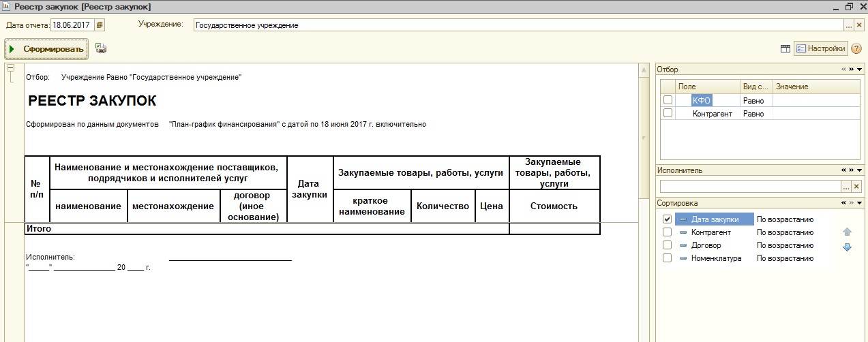The width and height of the screenshot is (868, 342).
Task: Click the местонахождение column header
Action: 173,206
